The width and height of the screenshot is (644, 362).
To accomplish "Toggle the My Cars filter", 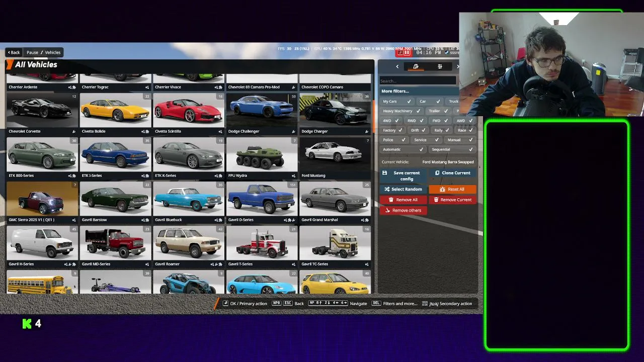I will coord(396,102).
